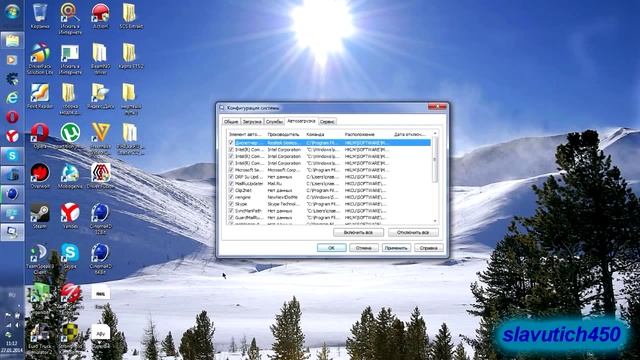Launch Euro Truck Simulator 2 shortcut
Screen dimensions: 640x360
click(40, 339)
